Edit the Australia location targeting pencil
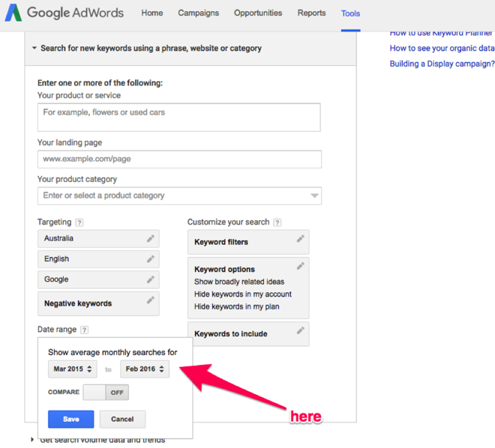Image resolution: width=495 pixels, height=448 pixels. (151, 239)
